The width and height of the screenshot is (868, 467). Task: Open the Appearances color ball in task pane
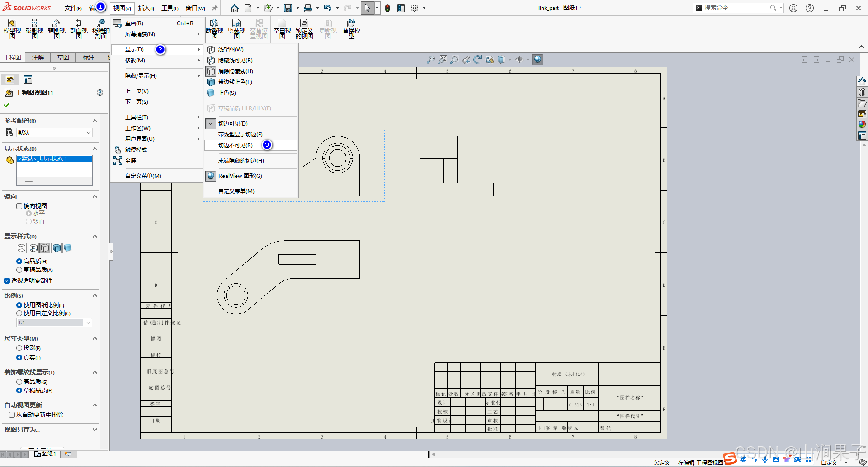[x=862, y=125]
